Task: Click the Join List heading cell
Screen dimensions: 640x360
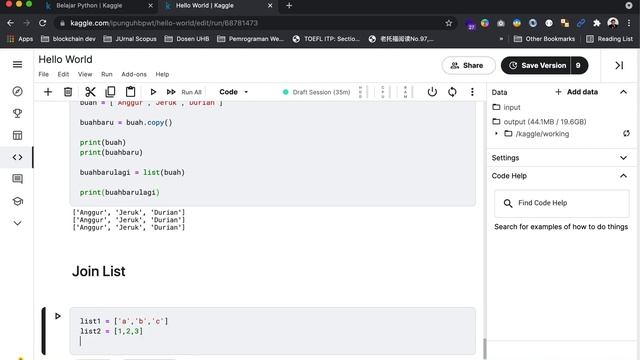Action: [99, 271]
